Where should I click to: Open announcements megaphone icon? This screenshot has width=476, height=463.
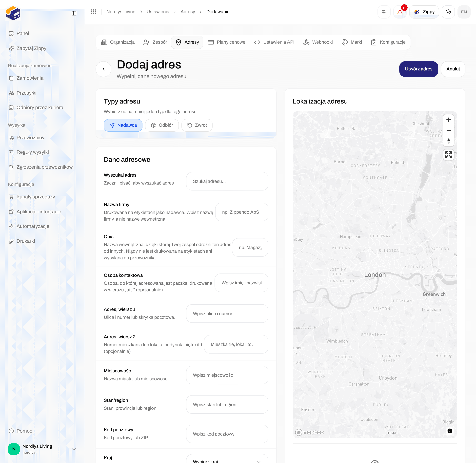pyautogui.click(x=384, y=12)
